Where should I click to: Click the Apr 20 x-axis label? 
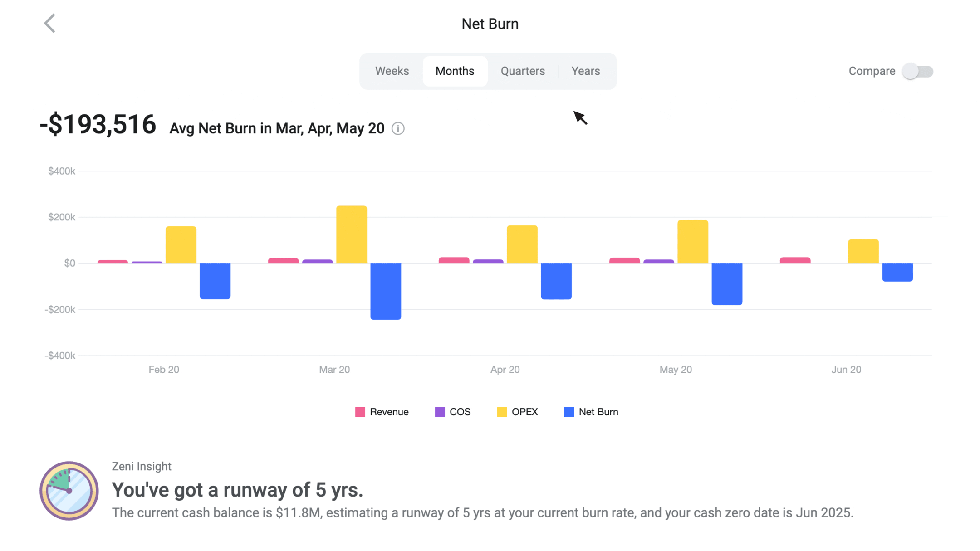pos(505,370)
